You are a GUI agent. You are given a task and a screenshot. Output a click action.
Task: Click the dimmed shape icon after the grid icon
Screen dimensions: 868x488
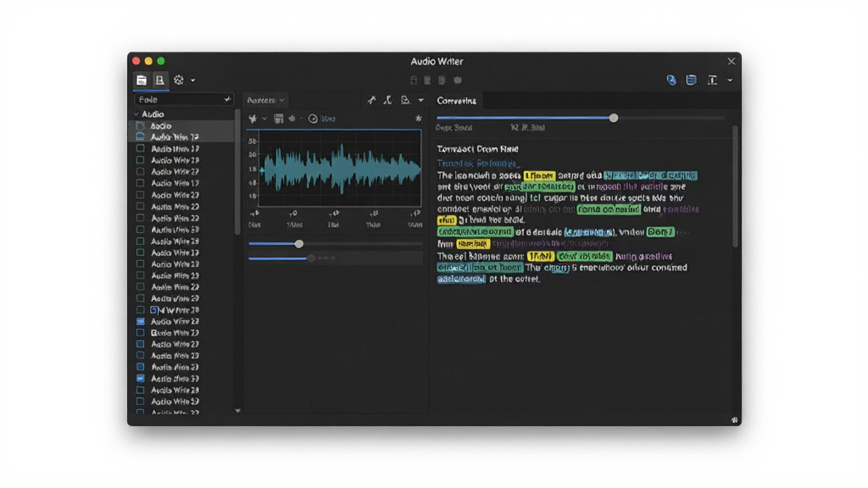[x=292, y=119]
